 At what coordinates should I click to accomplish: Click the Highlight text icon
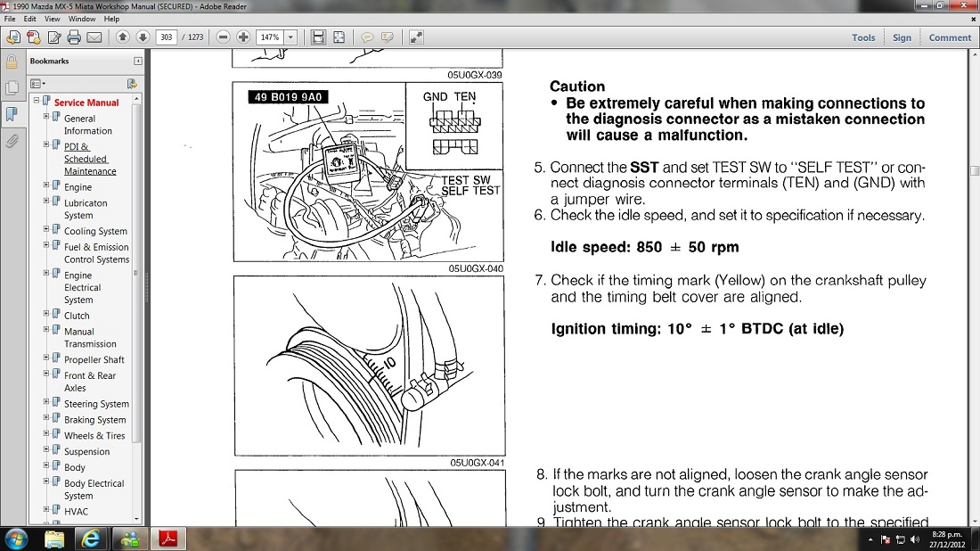click(388, 37)
